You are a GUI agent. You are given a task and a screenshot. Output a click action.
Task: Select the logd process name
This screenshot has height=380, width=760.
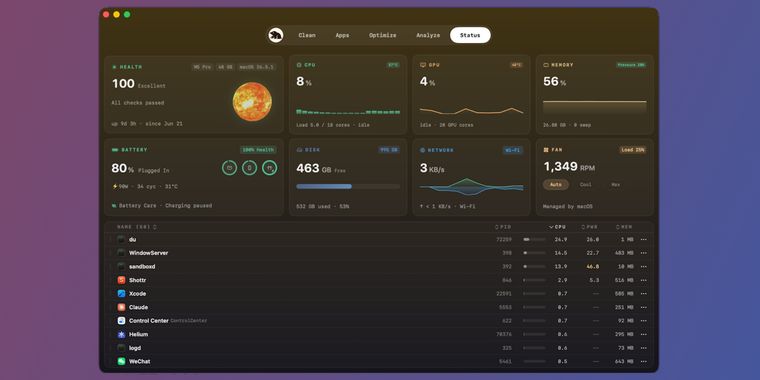(x=135, y=348)
